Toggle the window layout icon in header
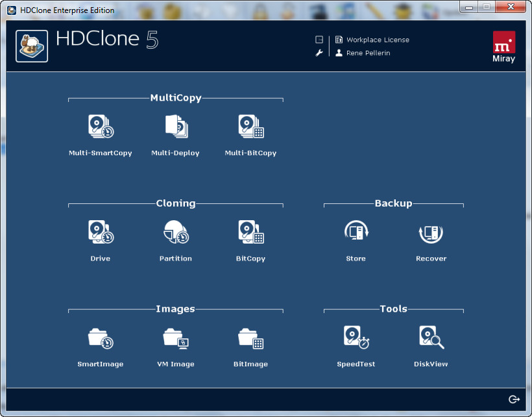 pos(319,40)
